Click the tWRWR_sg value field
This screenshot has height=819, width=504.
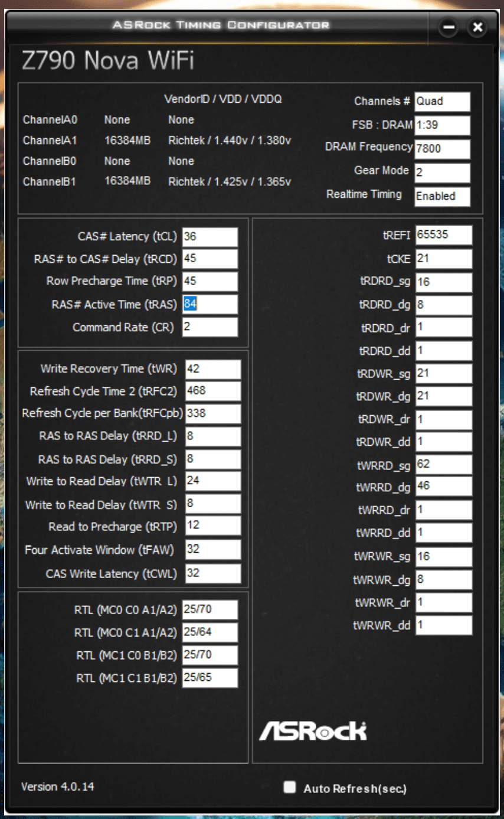[444, 556]
